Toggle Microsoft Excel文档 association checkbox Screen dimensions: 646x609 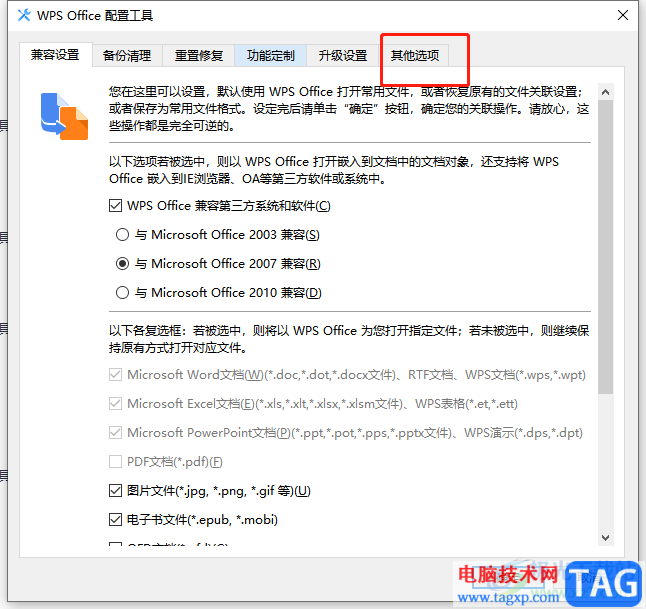click(x=115, y=403)
